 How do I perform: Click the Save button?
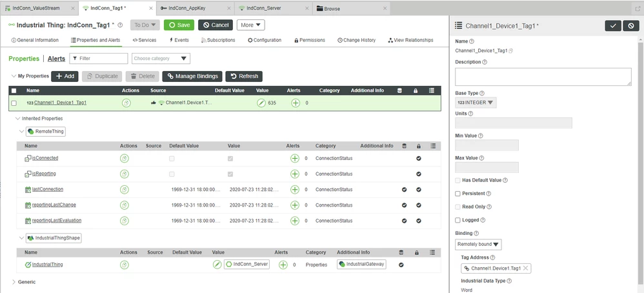179,25
